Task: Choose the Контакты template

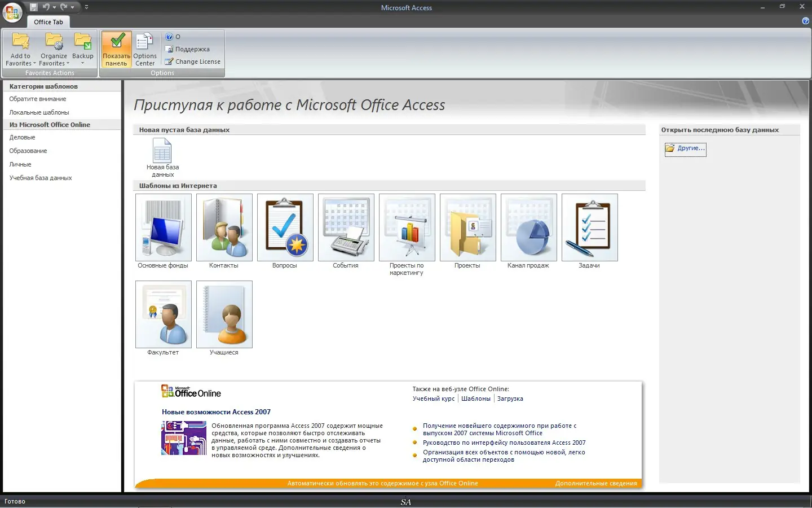Action: point(224,231)
